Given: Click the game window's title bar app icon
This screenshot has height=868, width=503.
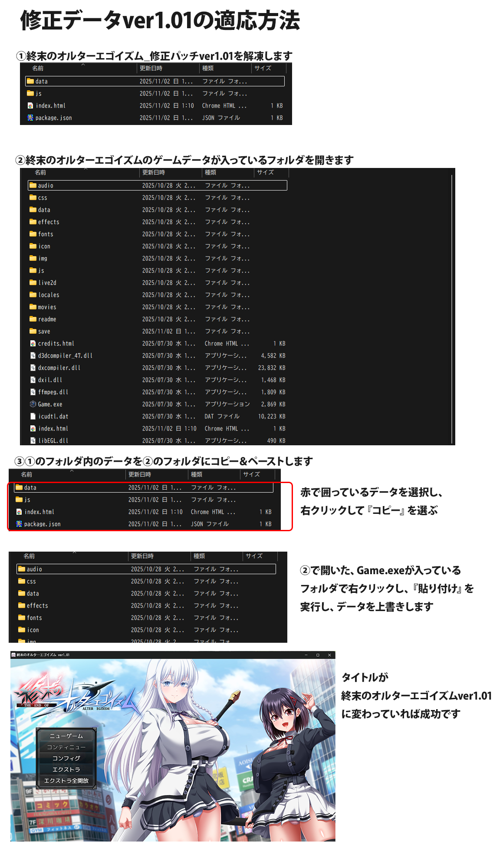Looking at the screenshot, I should (x=13, y=655).
